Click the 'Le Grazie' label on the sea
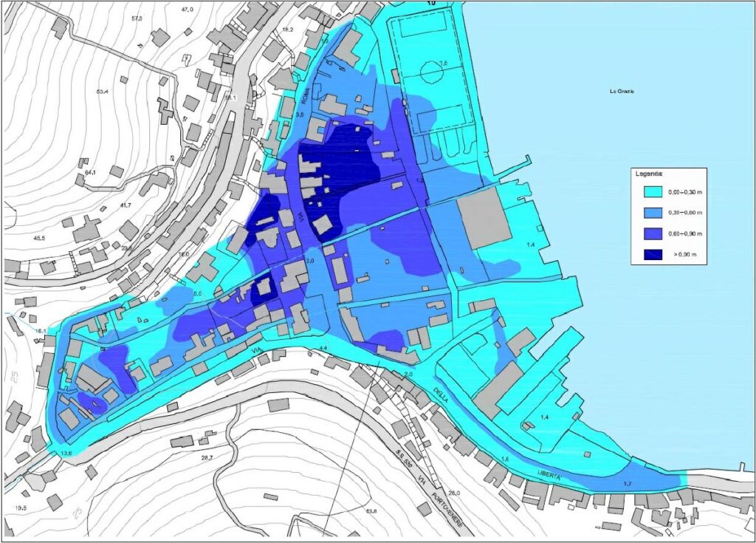This screenshot has width=756, height=543. coord(622,91)
